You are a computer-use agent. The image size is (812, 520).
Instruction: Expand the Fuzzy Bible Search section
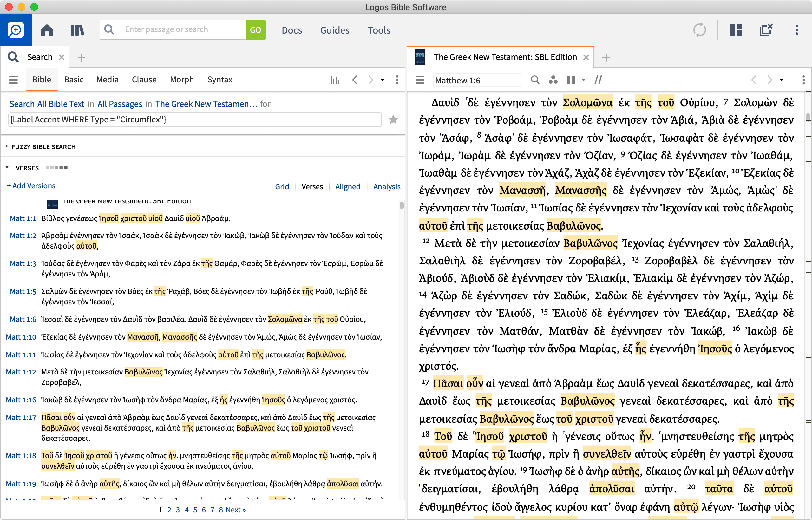[x=7, y=146]
